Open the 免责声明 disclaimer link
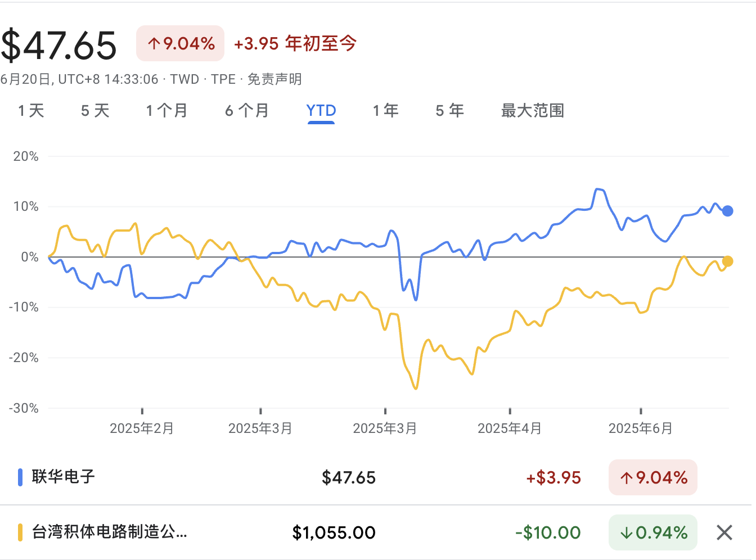The height and width of the screenshot is (560, 756). coord(274,79)
